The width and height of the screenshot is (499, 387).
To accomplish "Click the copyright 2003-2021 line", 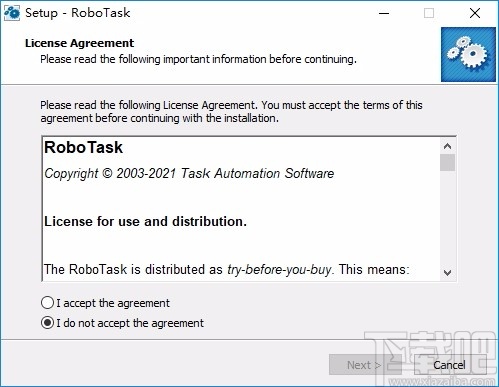I will tap(189, 173).
